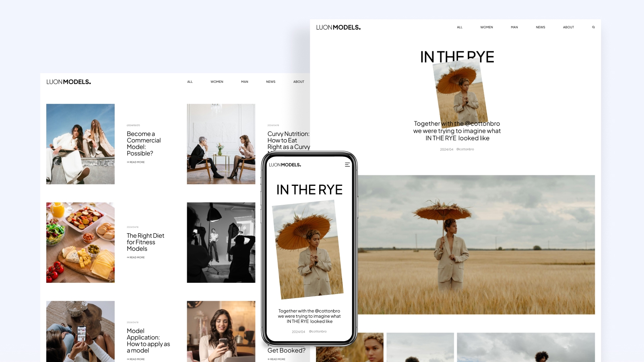Image resolution: width=644 pixels, height=362 pixels.
Task: Open the Model Application article title
Action: coord(148,341)
